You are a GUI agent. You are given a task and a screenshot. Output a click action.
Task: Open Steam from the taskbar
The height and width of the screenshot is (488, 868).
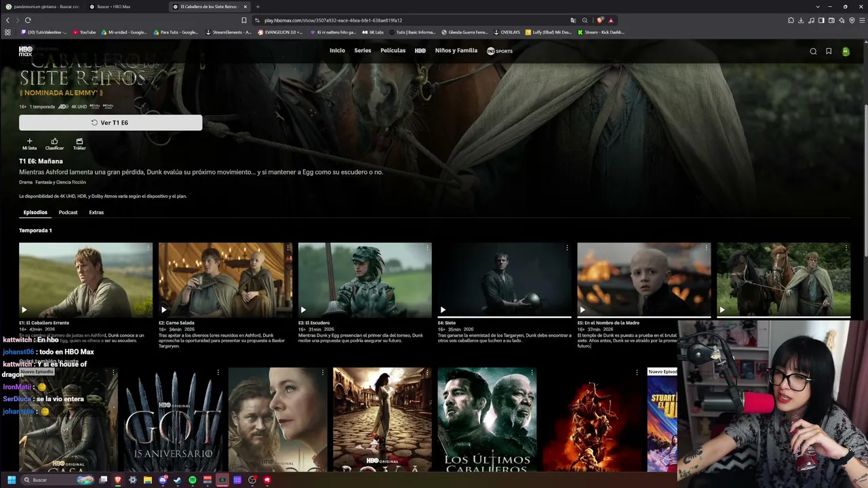pyautogui.click(x=178, y=480)
